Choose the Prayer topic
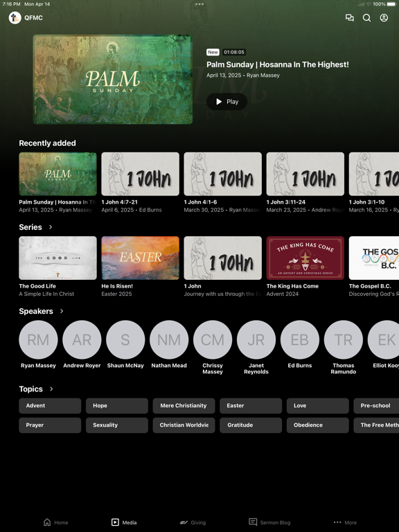399x532 pixels. (50, 425)
